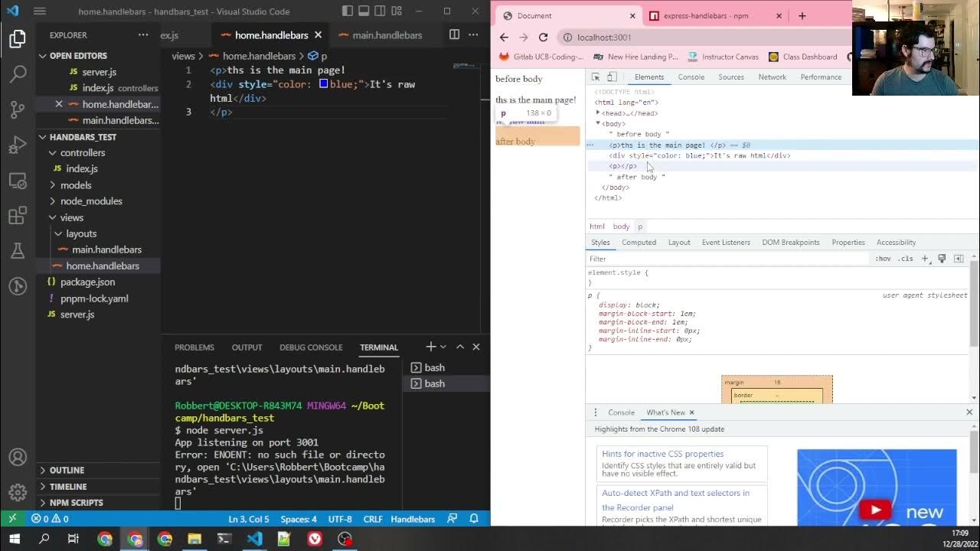Maximize the terminal panel size

coord(460,347)
